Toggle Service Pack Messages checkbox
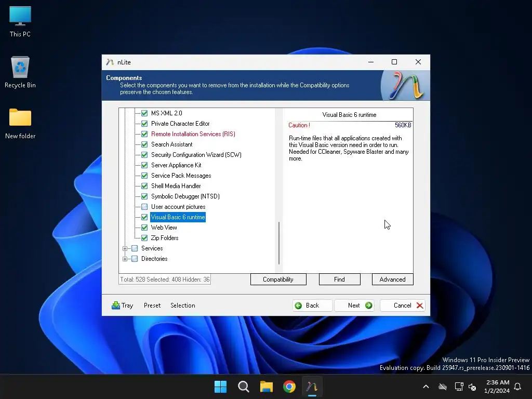 [x=144, y=176]
